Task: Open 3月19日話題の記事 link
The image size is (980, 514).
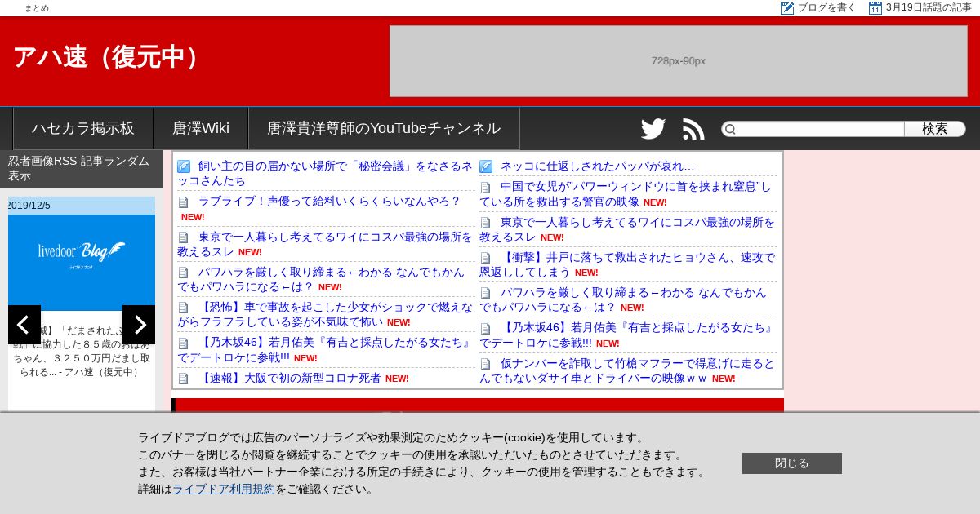Action: tap(929, 8)
